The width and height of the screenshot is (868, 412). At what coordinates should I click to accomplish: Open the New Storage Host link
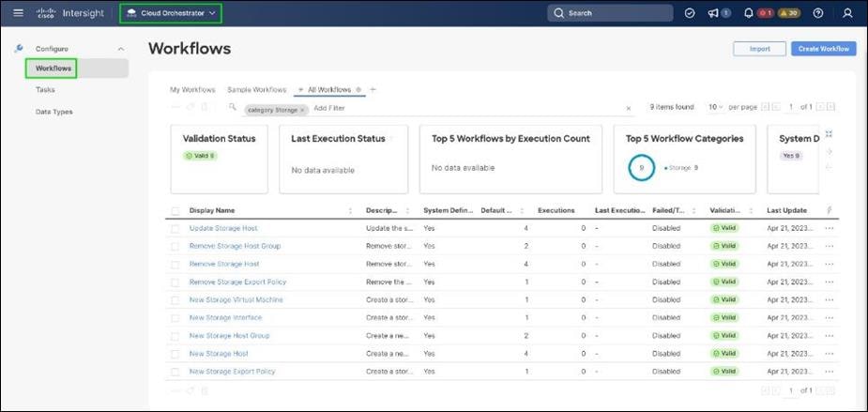click(x=219, y=353)
